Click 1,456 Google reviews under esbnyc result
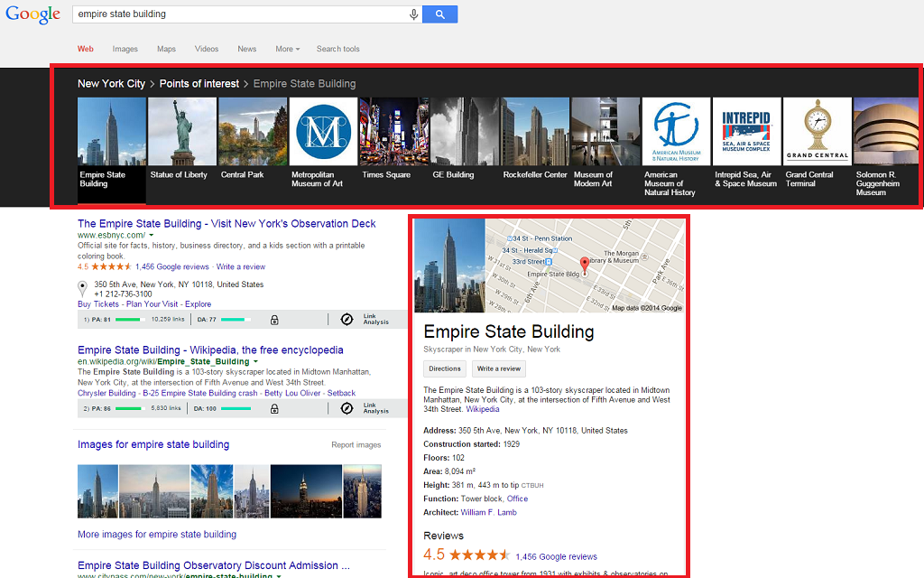The height and width of the screenshot is (578, 924). point(172,266)
